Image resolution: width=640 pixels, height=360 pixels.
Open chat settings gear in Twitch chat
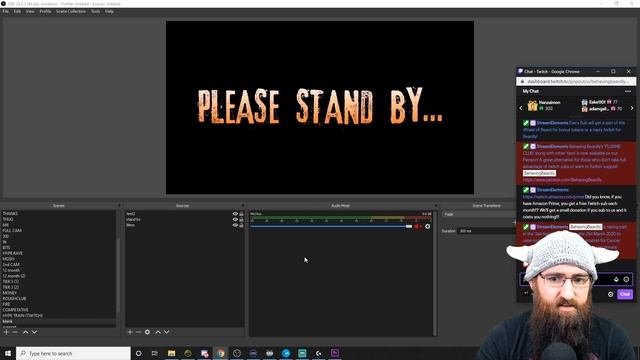coord(610,294)
